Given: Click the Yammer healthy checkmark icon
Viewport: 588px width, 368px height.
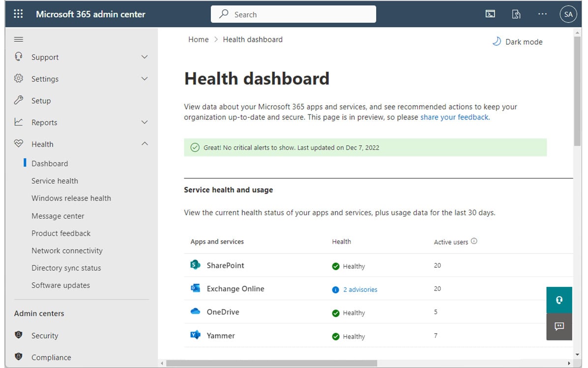Looking at the screenshot, I should click(336, 337).
